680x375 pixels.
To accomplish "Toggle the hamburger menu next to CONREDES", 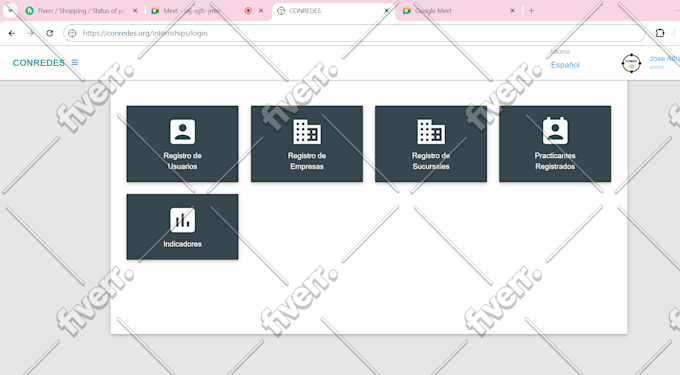I will [75, 62].
